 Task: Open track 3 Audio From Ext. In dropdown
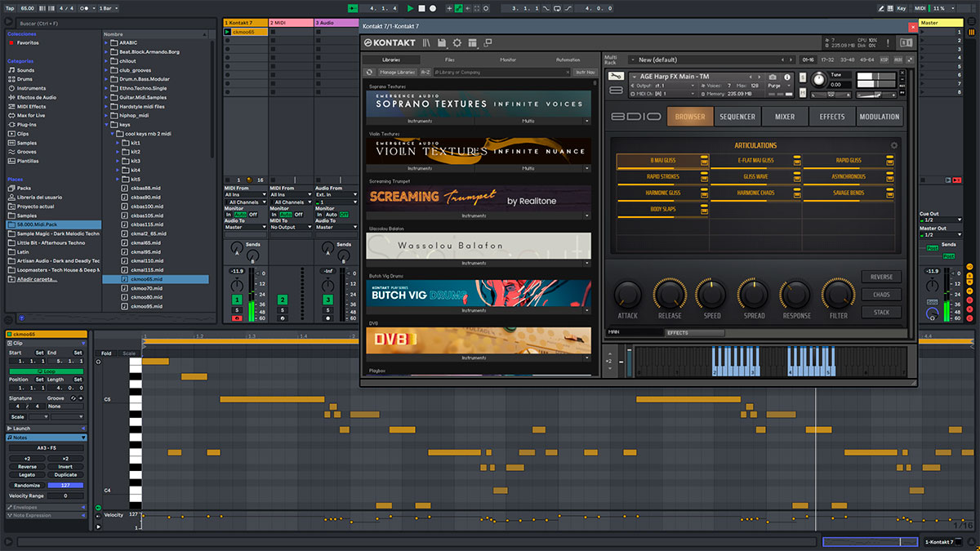[x=336, y=195]
